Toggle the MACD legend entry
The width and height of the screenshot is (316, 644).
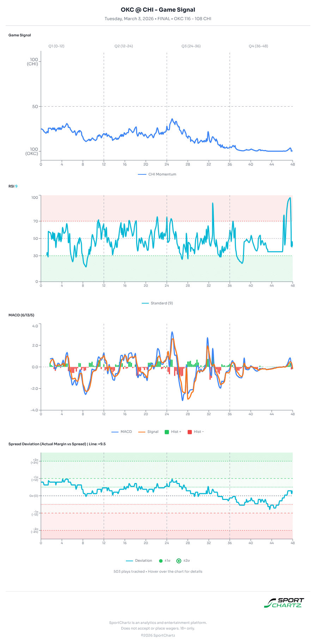(122, 431)
